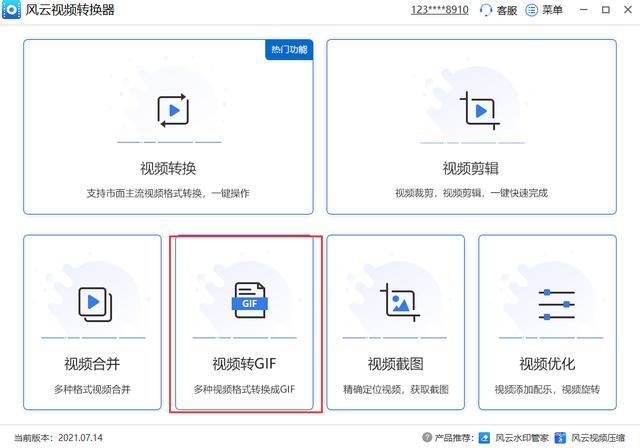Click the 视频剪辑 crop-play icon

(480, 111)
